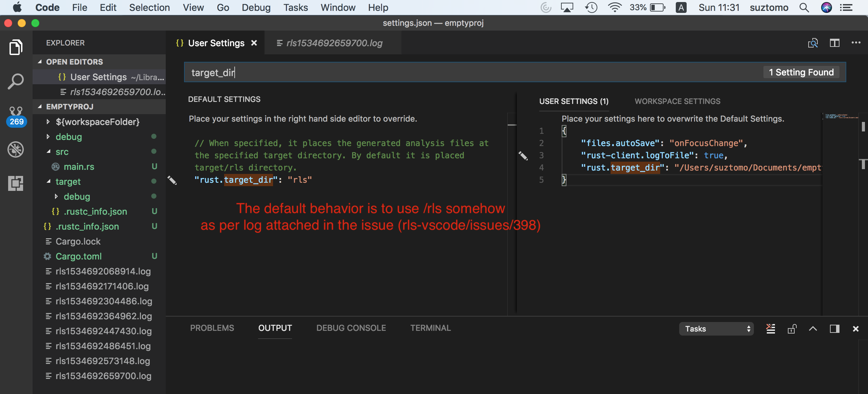Clear the output panel
Image resolution: width=868 pixels, height=394 pixels.
point(771,328)
